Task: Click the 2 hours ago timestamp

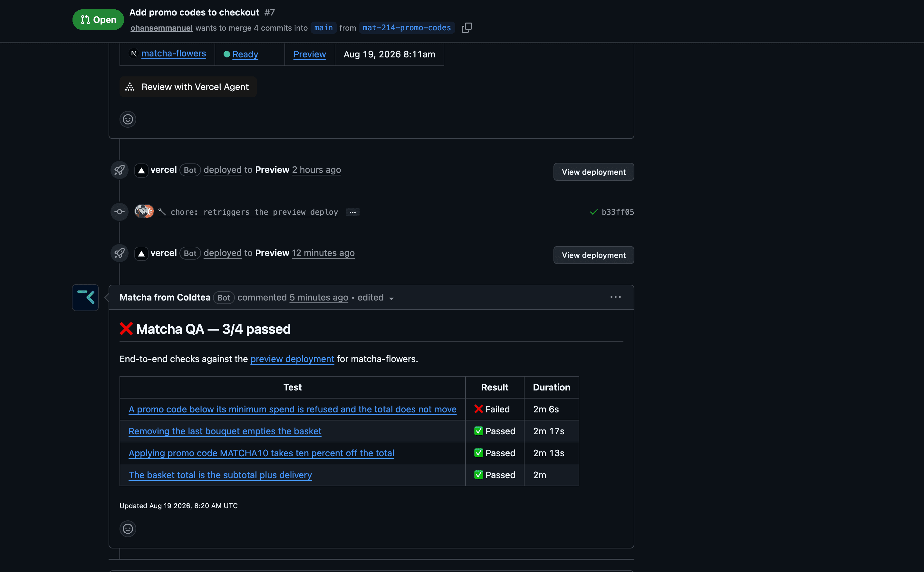Action: 316,170
